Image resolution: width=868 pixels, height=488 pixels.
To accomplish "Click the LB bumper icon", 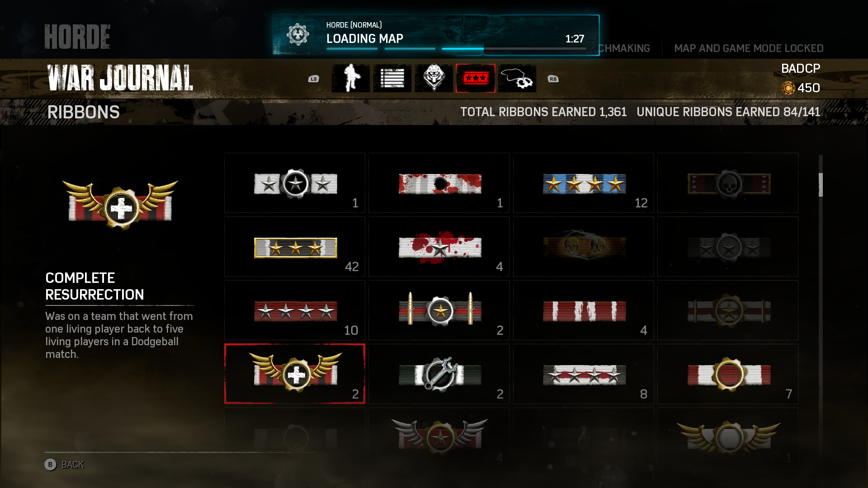I will [314, 79].
